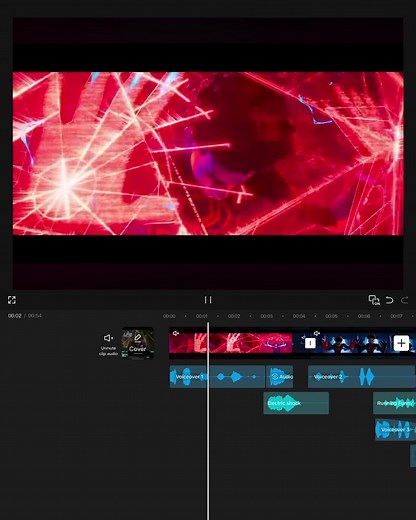The width and height of the screenshot is (416, 520).
Task: Open the Cover thumbnail editor
Action: click(x=138, y=343)
